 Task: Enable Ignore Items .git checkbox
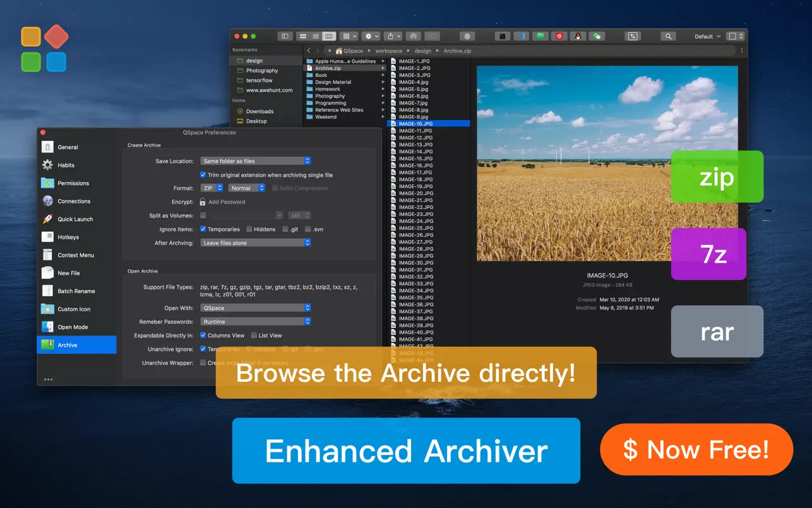tap(285, 229)
